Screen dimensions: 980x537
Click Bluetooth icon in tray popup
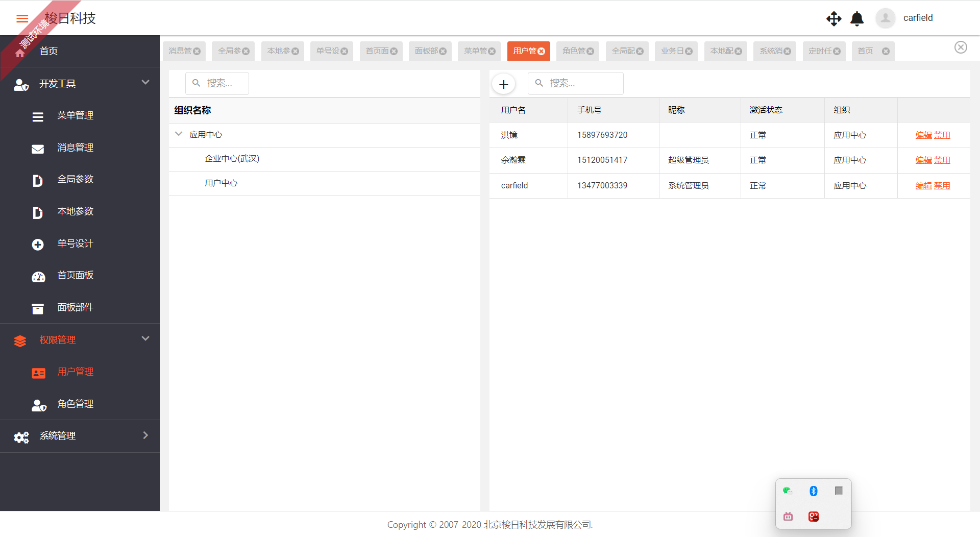pos(814,491)
